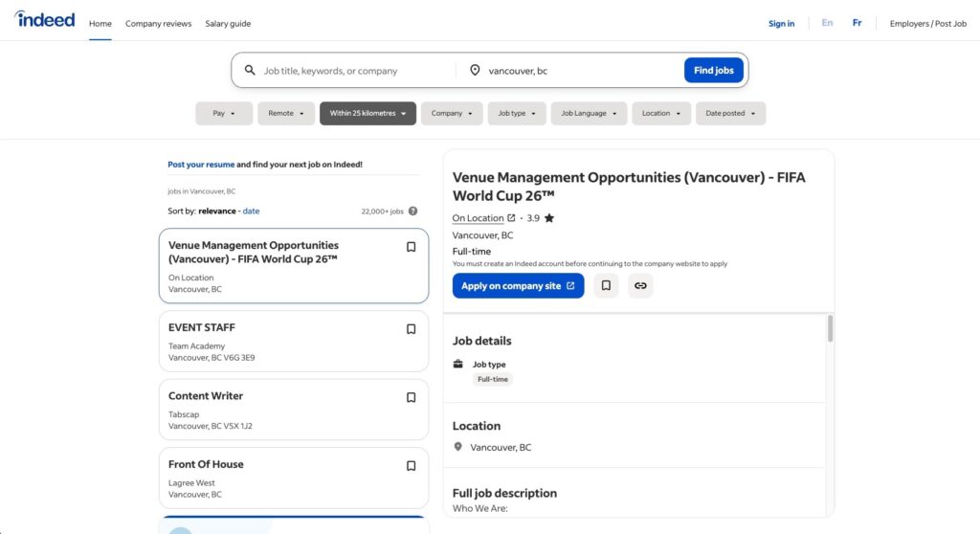
Task: Click Apply on company site button
Action: coord(518,286)
